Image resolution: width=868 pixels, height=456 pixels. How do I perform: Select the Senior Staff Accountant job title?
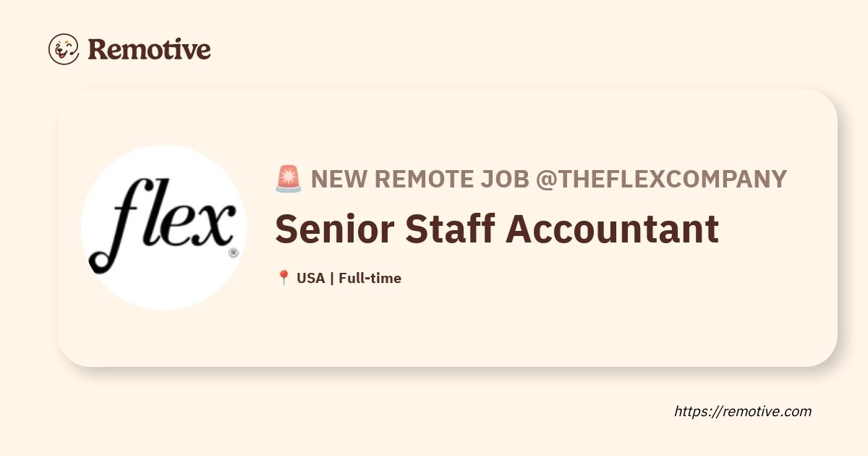coord(497,229)
